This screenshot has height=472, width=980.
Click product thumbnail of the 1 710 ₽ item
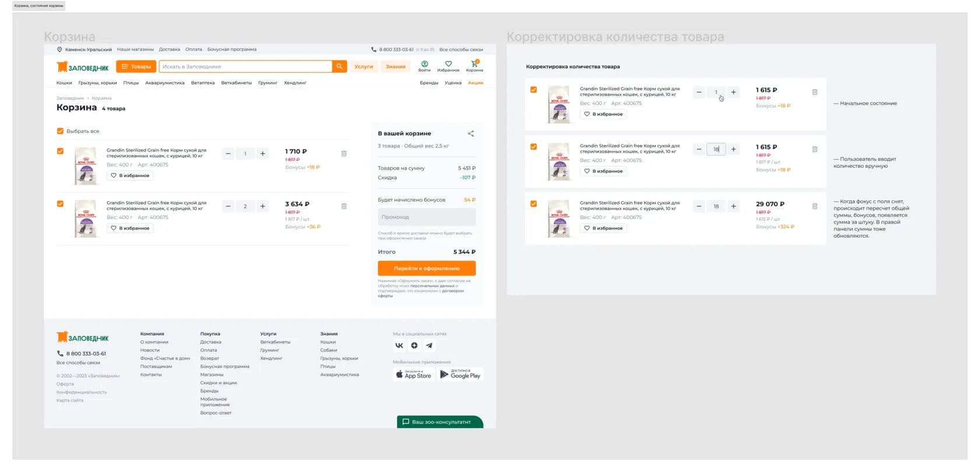tap(85, 166)
